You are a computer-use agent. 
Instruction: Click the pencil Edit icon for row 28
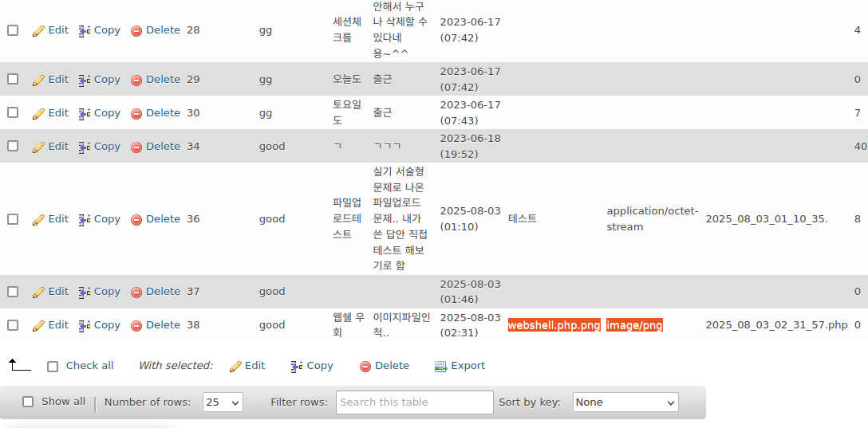tap(38, 30)
